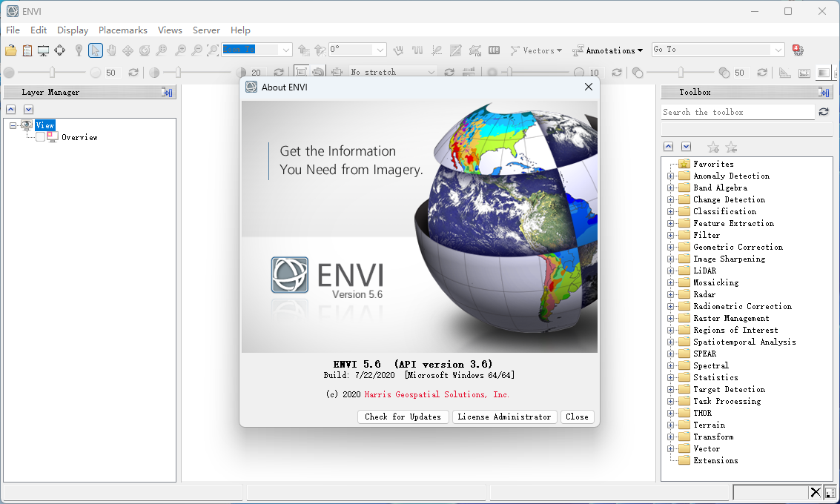
Task: Click the Close button in About ENVI
Action: pyautogui.click(x=577, y=417)
